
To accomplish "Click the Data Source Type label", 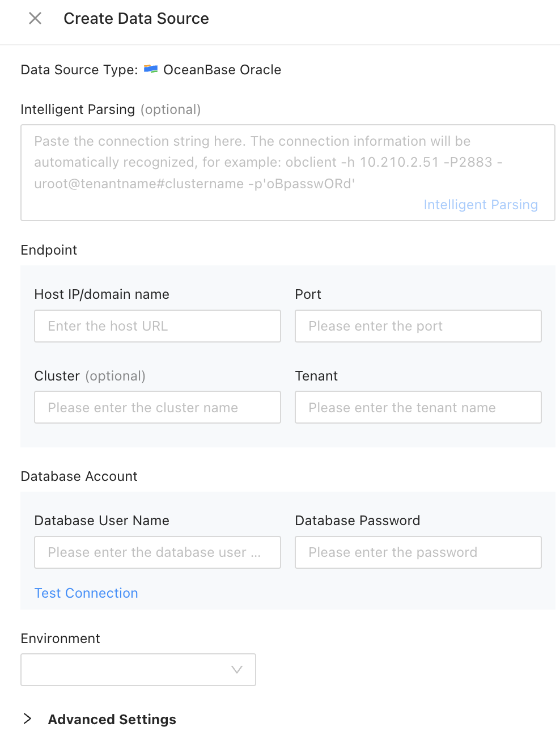I will click(79, 69).
